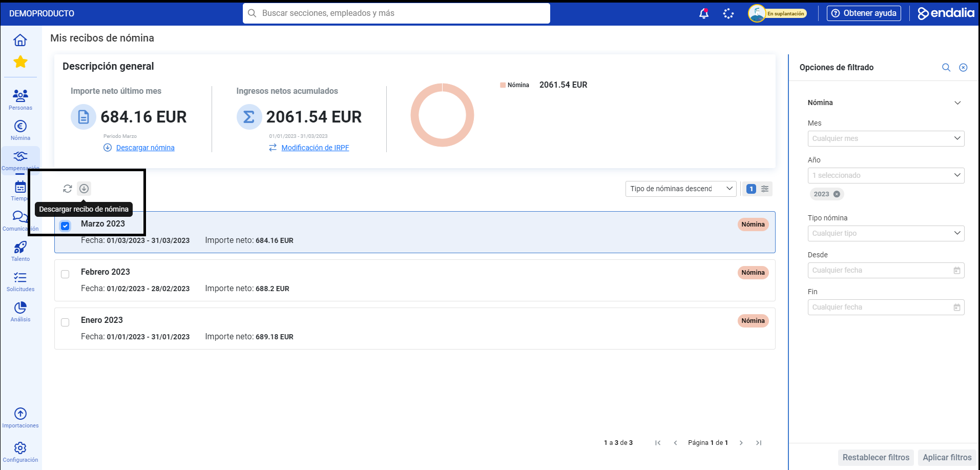980x470 pixels.
Task: Open the Febrero 2023 row title
Action: 106,272
